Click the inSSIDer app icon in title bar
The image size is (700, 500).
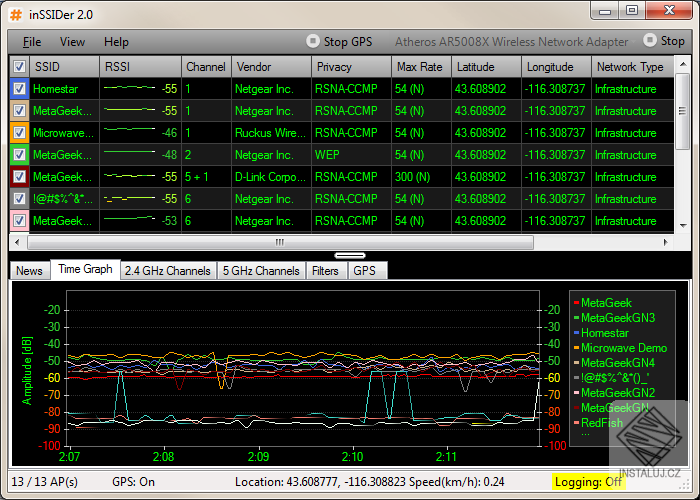coord(16,15)
